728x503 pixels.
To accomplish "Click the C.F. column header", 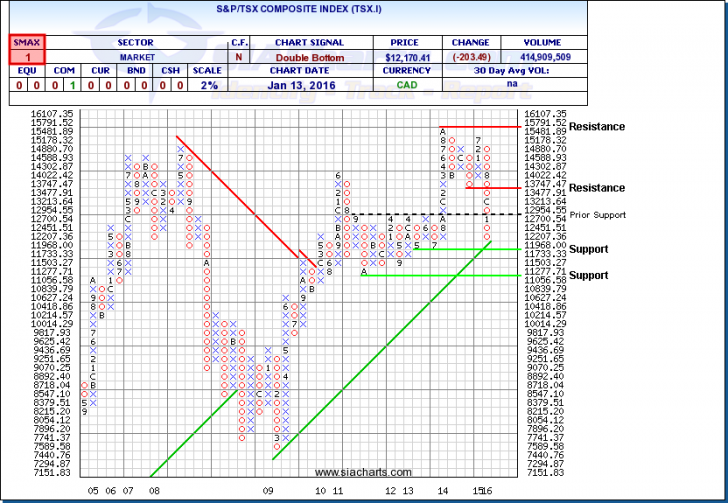I will tap(242, 42).
